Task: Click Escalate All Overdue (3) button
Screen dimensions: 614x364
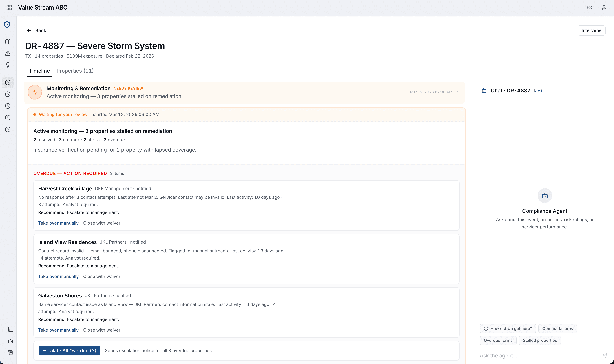Action: coord(69,350)
